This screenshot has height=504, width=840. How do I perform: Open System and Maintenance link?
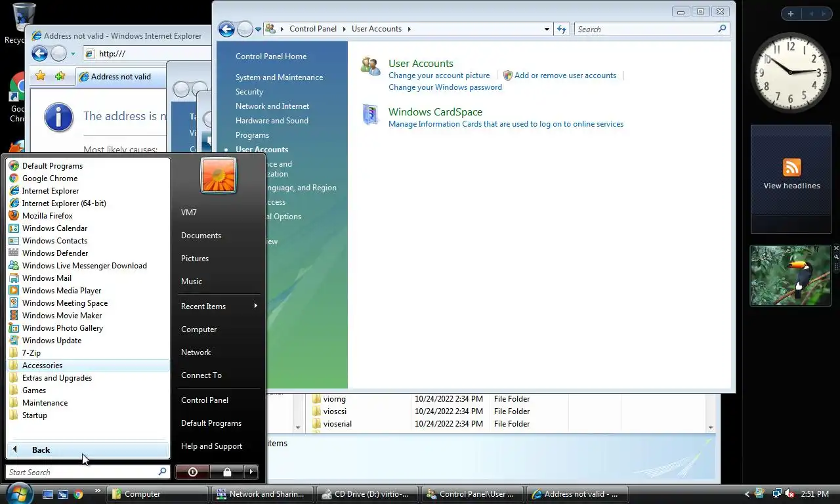[x=279, y=77]
